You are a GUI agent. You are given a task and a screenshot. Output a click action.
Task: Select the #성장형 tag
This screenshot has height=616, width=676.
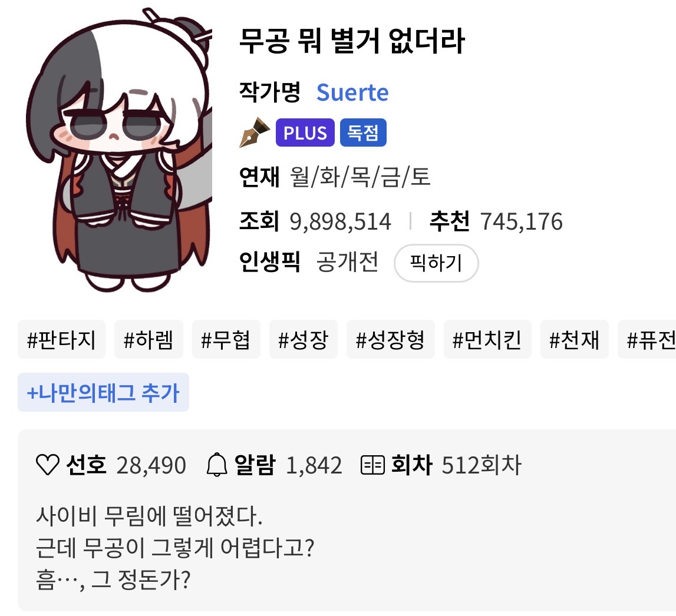click(x=391, y=339)
